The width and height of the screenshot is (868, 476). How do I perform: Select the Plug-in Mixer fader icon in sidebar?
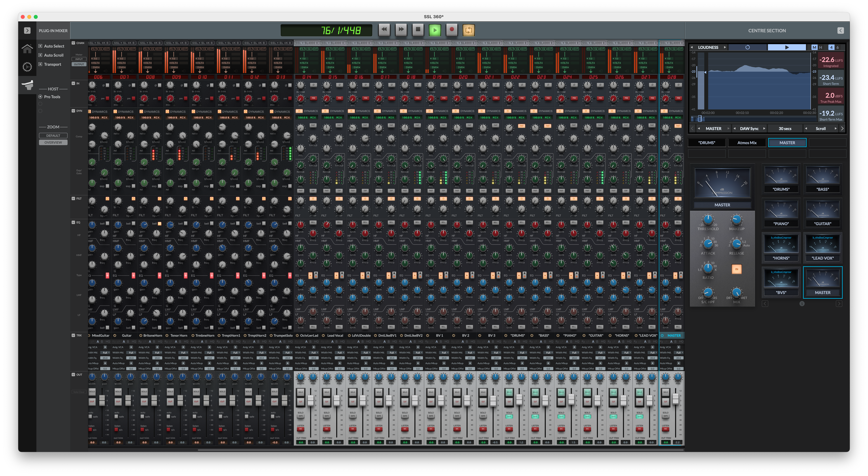pos(27,85)
